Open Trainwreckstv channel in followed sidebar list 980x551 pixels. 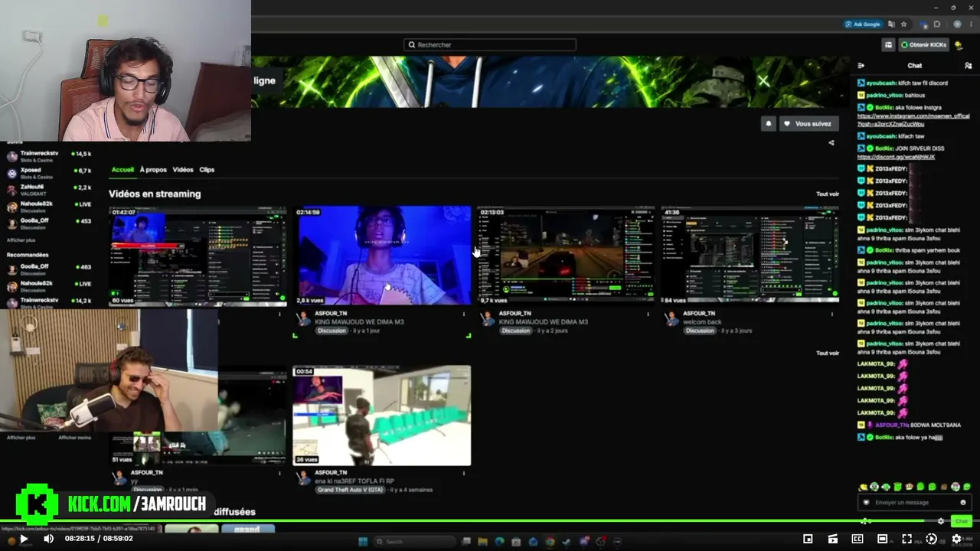click(x=47, y=155)
